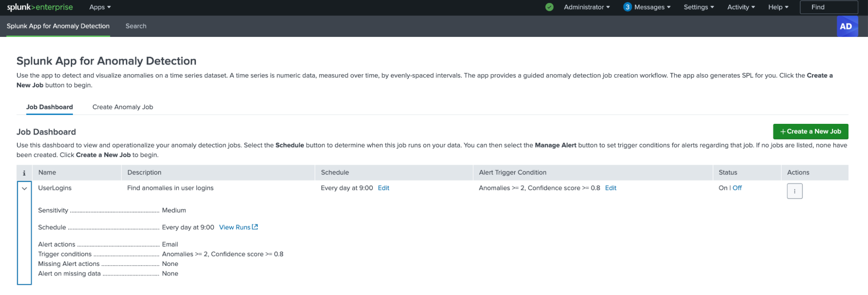The height and width of the screenshot is (295, 868).
Task: Click the green health status checkmark icon
Action: point(549,7)
